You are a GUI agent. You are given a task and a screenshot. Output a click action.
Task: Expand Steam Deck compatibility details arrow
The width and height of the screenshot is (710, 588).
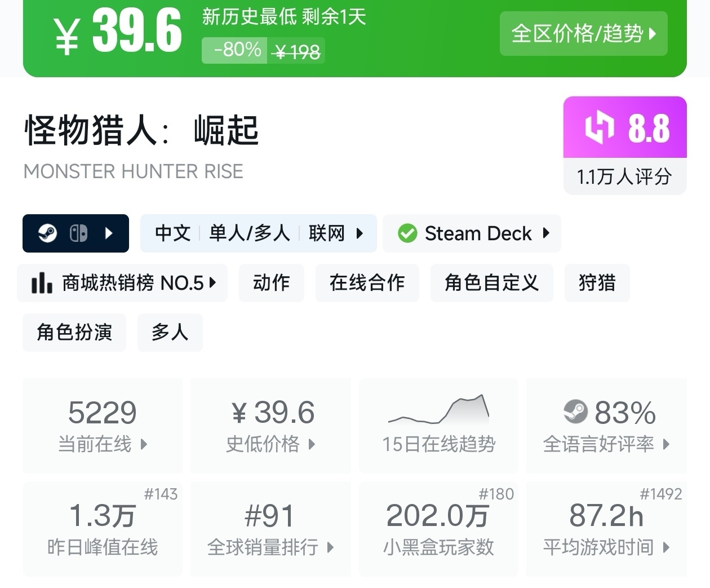pos(545,233)
